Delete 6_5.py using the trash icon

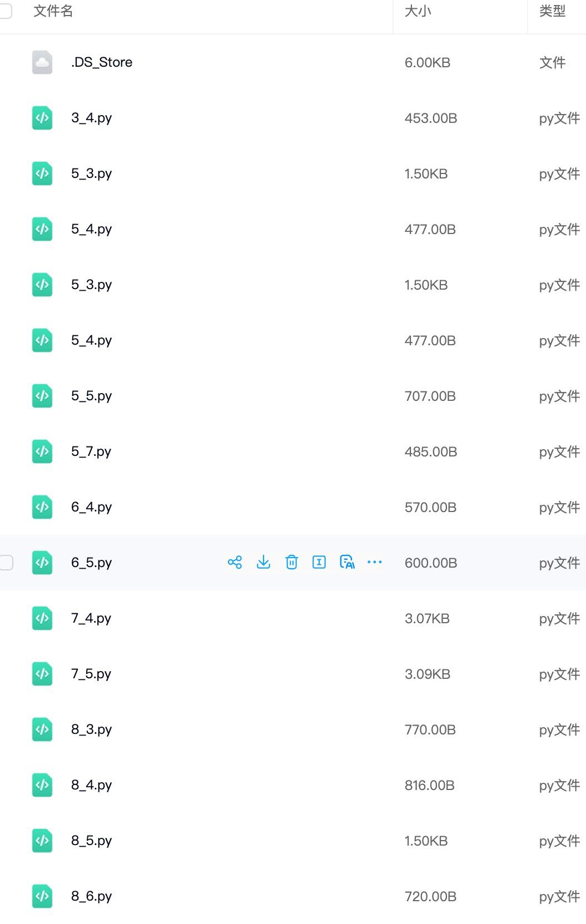pos(291,562)
